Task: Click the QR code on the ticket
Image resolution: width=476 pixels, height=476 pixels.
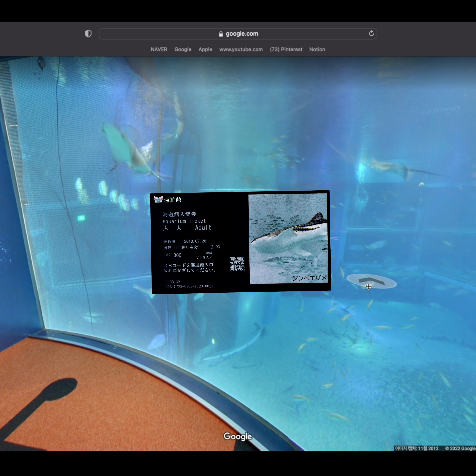Action: (237, 264)
